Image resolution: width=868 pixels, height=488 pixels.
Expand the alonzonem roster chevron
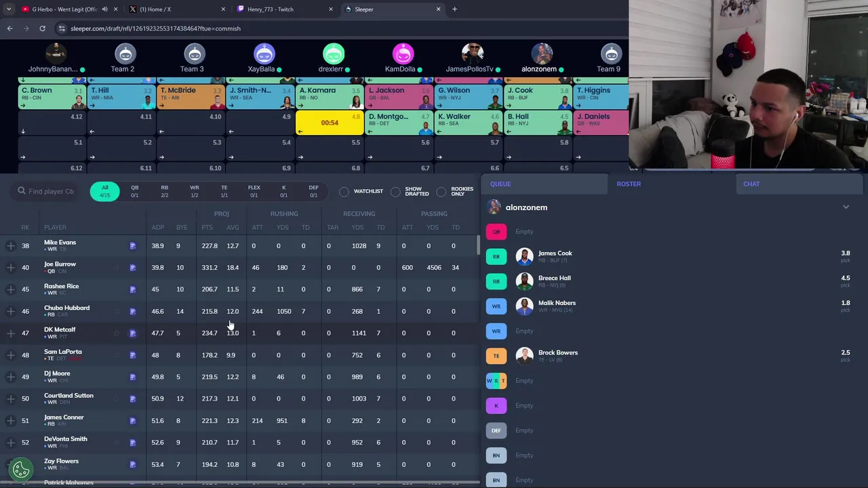(x=846, y=207)
